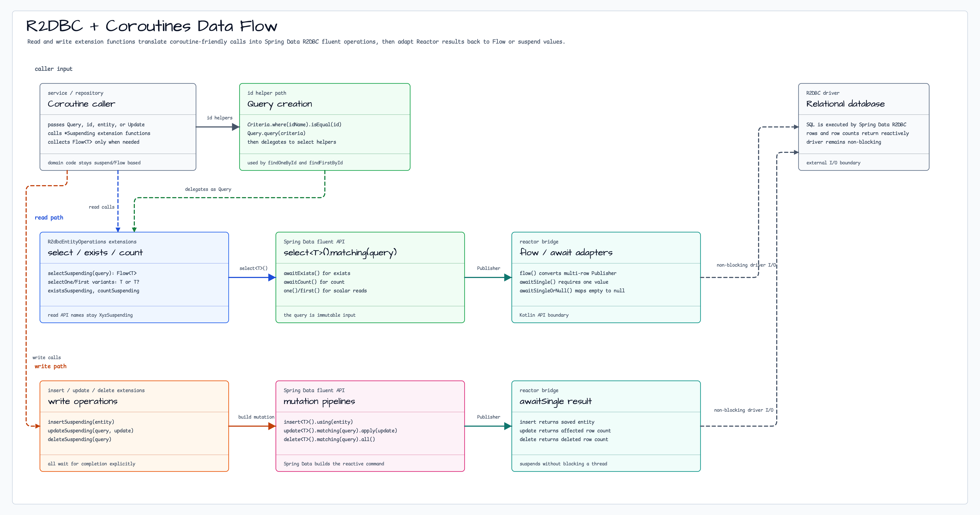Click the diagram title R2DBC + Coroutines Data Flow
This screenshot has height=515, width=980.
151,26
